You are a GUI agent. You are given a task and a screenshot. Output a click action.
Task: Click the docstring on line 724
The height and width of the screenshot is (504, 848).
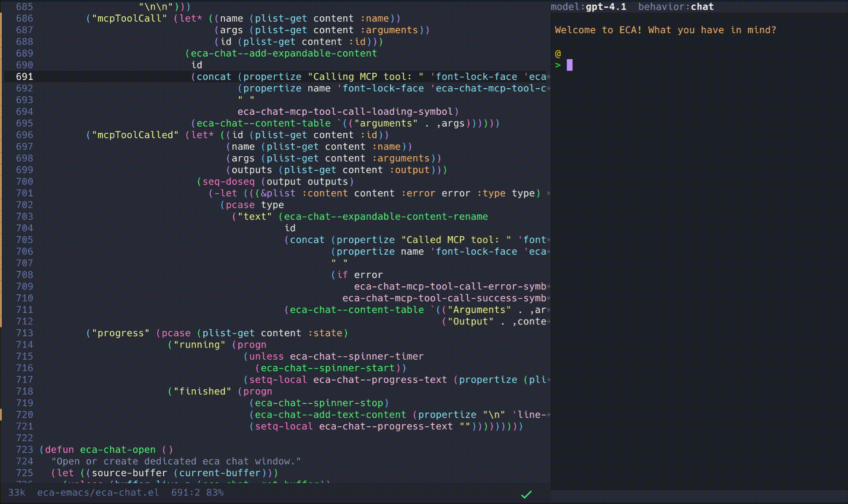176,461
